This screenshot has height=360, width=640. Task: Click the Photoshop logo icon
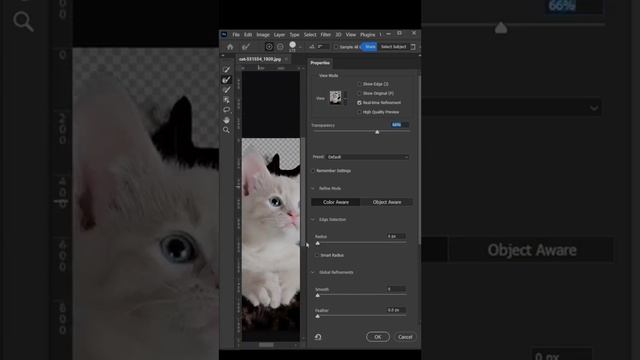[x=224, y=35]
